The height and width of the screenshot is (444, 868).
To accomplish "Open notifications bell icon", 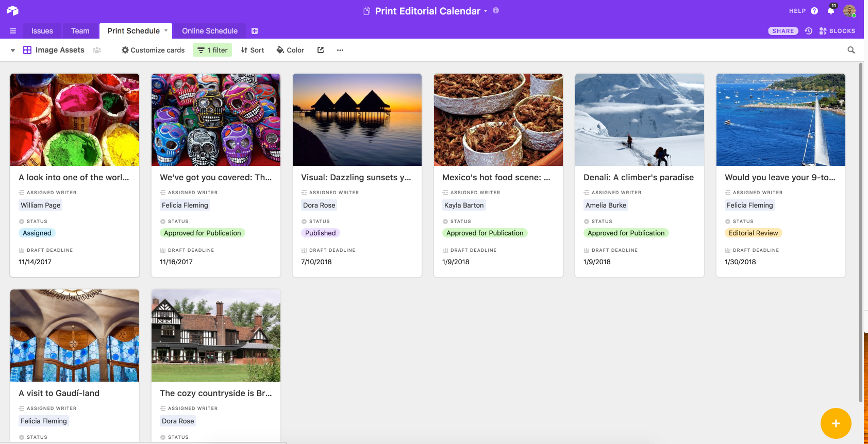I will (x=831, y=11).
